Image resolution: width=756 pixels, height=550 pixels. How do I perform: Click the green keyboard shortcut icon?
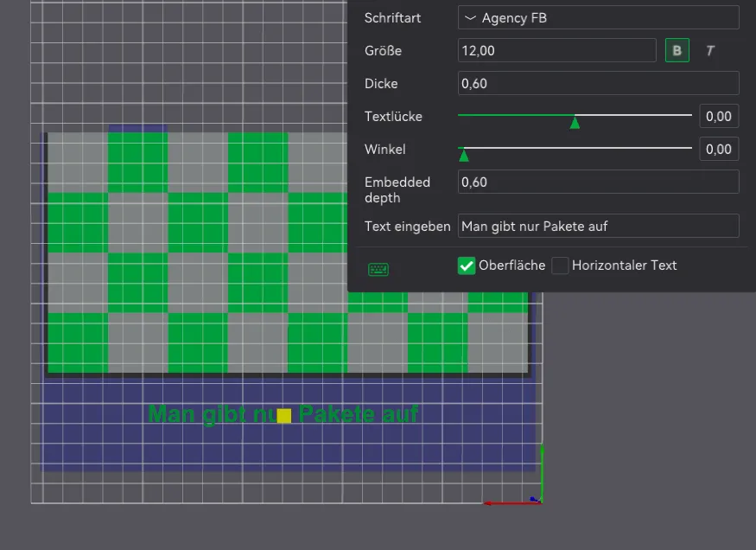click(378, 269)
